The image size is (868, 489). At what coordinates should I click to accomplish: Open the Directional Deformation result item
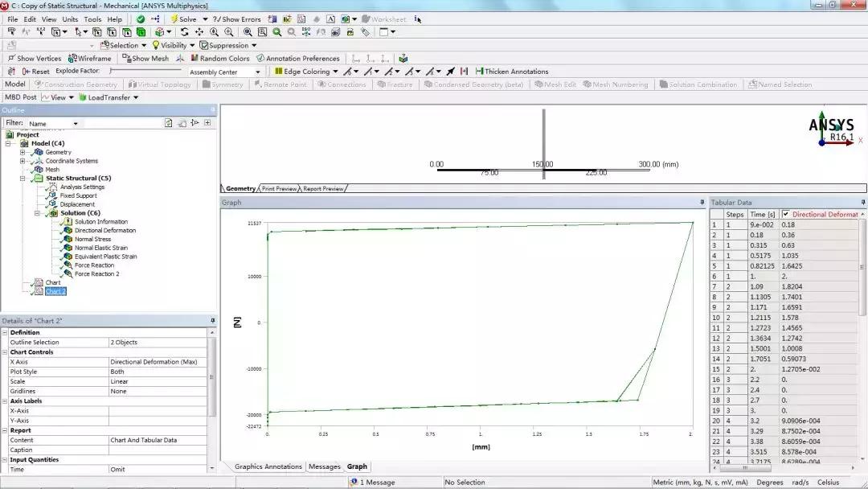point(104,231)
